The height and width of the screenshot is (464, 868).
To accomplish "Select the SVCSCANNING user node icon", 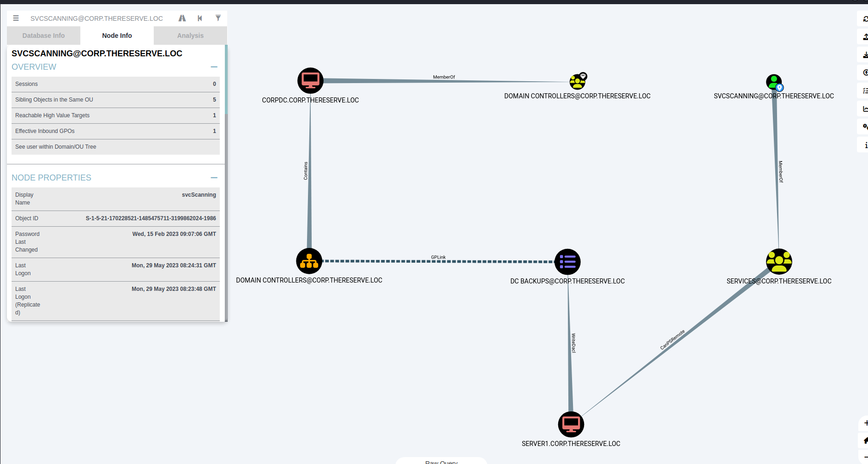I will point(774,83).
